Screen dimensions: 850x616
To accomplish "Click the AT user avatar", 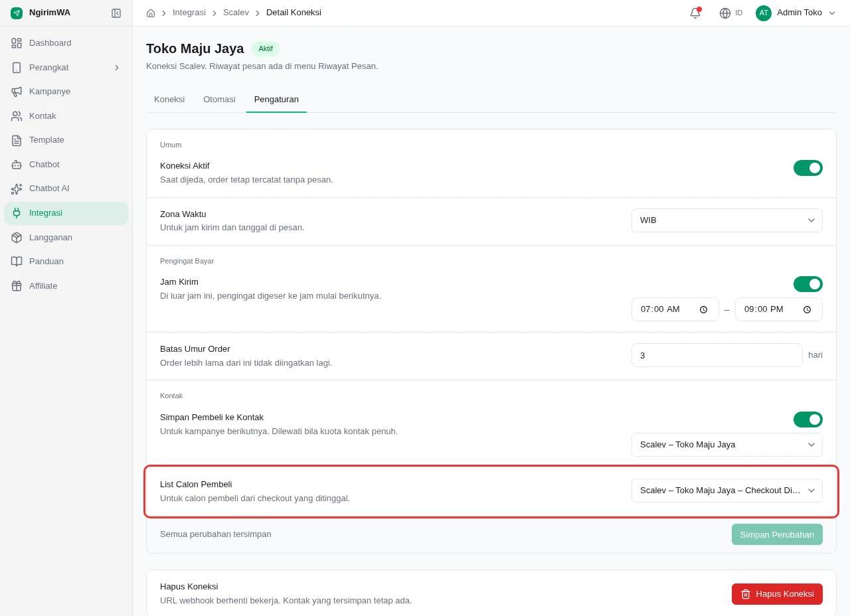I will 764,13.
